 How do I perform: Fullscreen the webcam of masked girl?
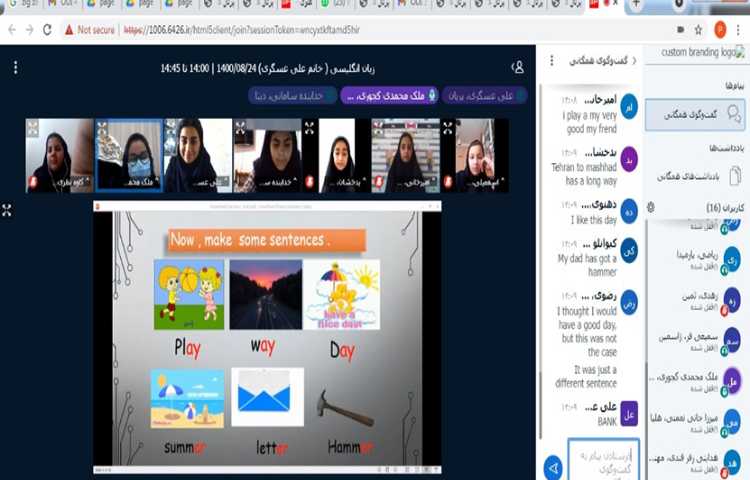tap(102, 127)
